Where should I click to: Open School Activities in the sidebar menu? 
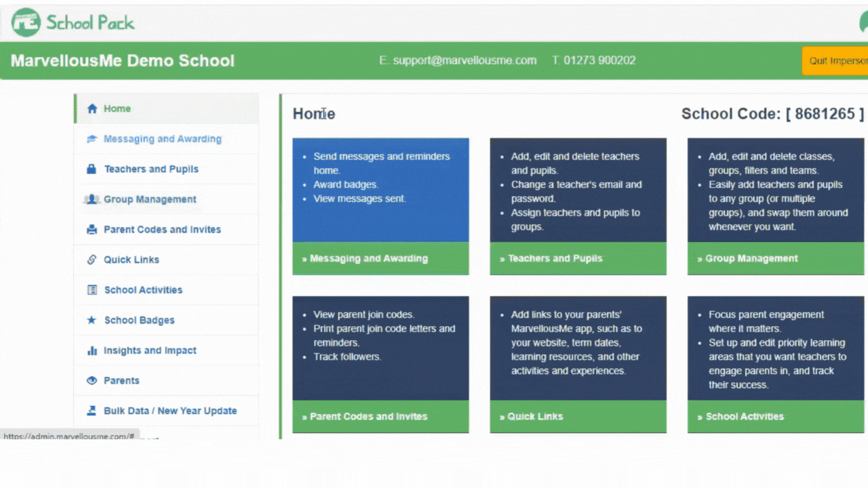[x=143, y=290]
